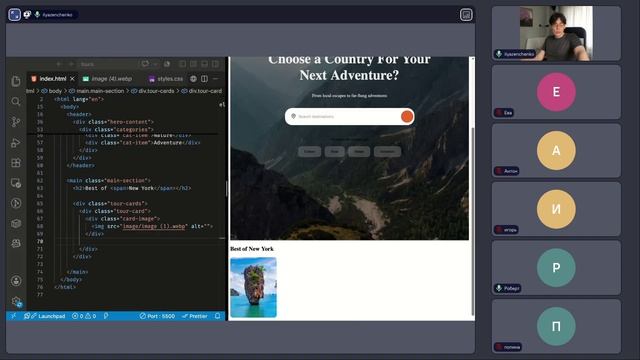This screenshot has height=360, width=640.
Task: Open the Run and Debug view
Action: [16, 142]
